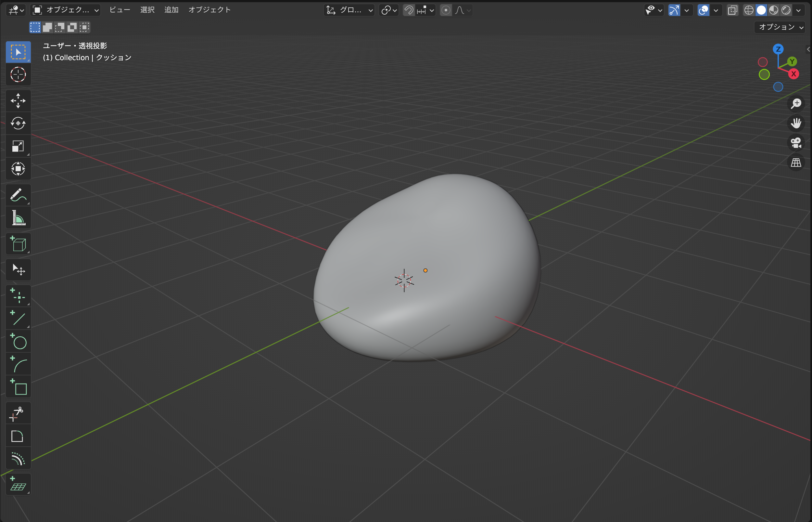The width and height of the screenshot is (812, 522).
Task: Open the overlay options dropdown arrow
Action: (x=716, y=10)
